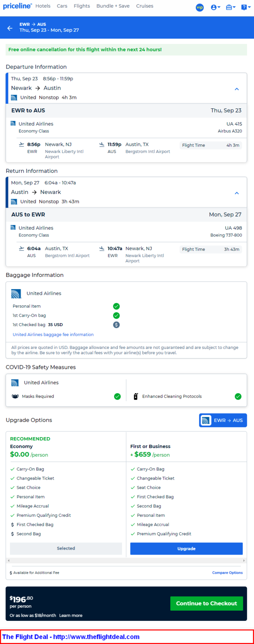This screenshot has height=644, width=254.
Task: Click United logo in COVID-19 Safety Measures
Action: [x=15, y=383]
